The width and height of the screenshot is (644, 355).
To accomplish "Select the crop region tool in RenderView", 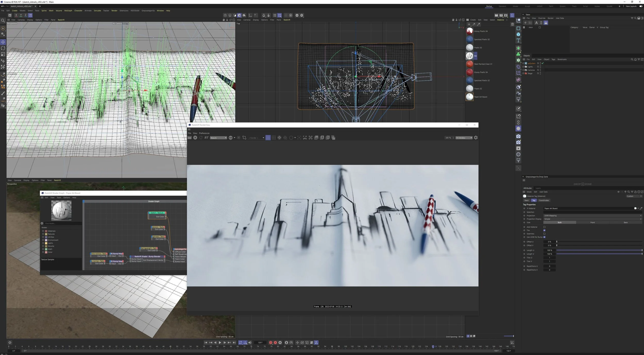I will [x=244, y=138].
